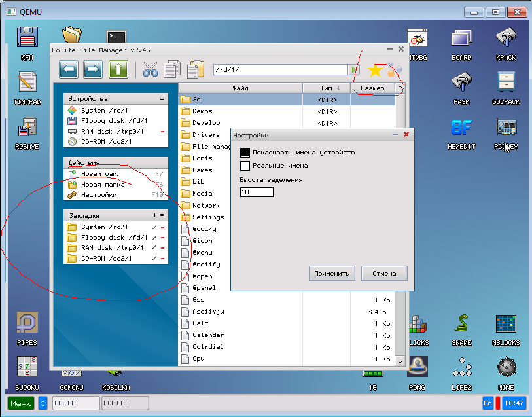This screenshot has width=532, height=417.
Task: Click the file list scroll down arrow
Action: tap(400, 360)
